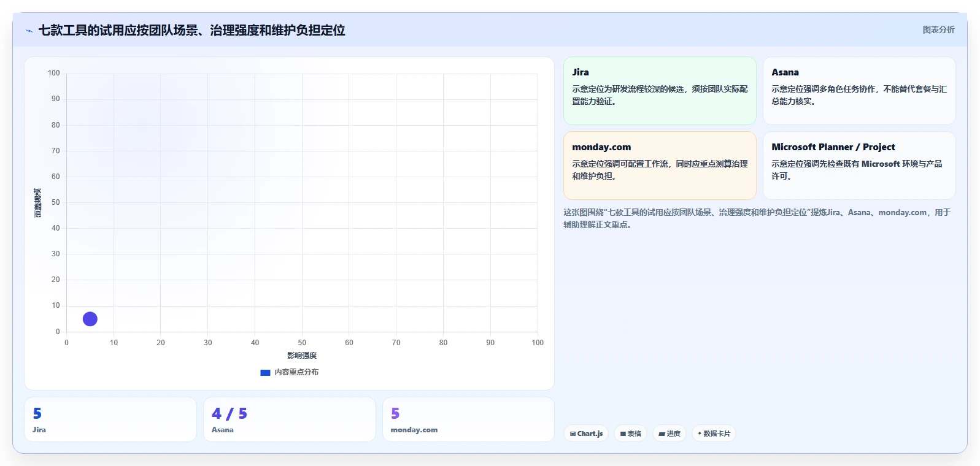Click the 覆盖规模 y-axis label

point(37,202)
